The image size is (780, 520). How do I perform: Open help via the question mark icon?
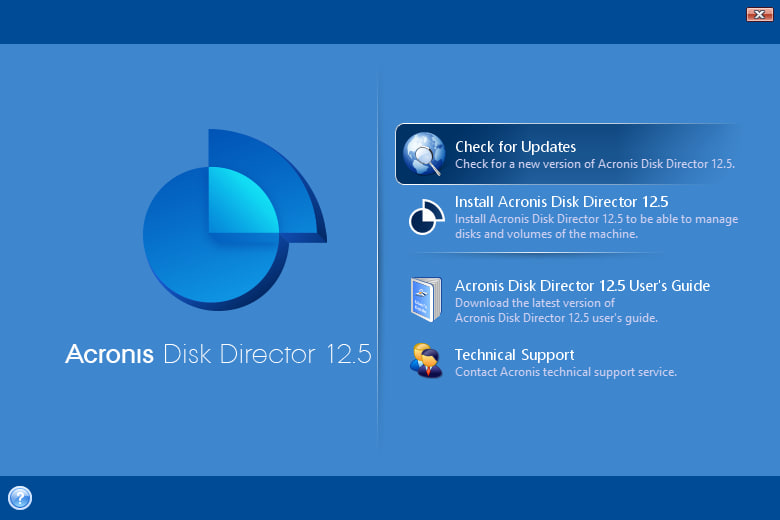(20, 498)
